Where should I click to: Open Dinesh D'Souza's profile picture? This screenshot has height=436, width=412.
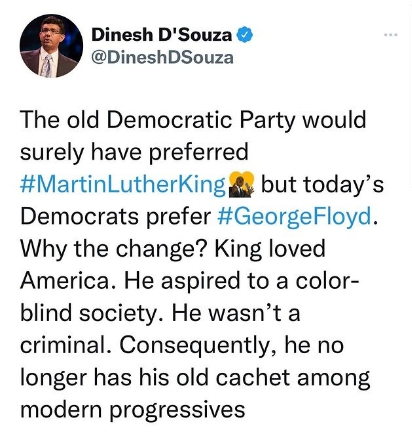pyautogui.click(x=51, y=46)
